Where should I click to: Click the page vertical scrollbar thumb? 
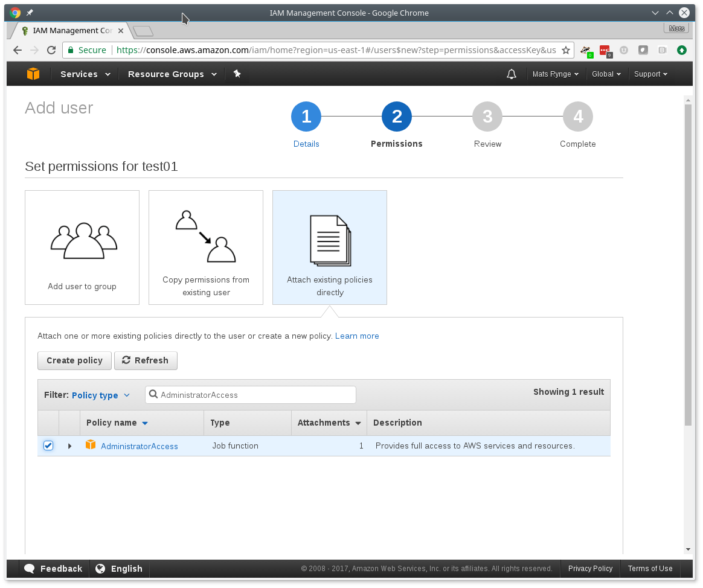(689, 264)
